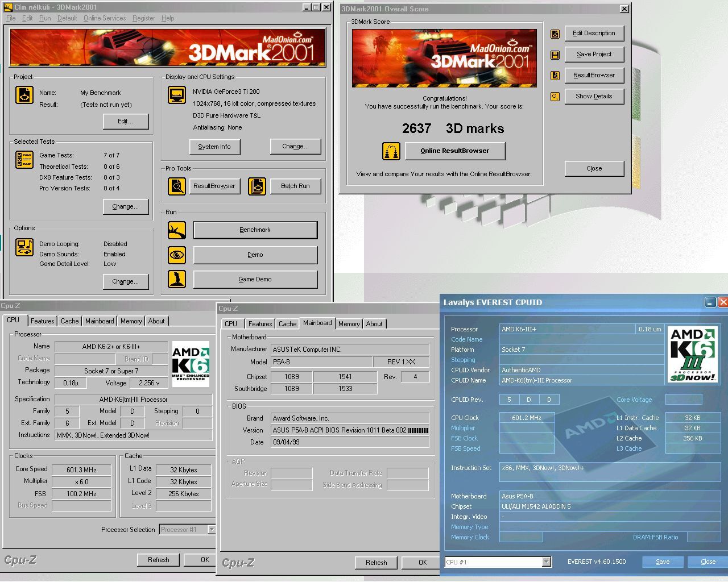Screen dimensions: 728x582
Task: Click the Save Project floppy icon
Action: [x=555, y=55]
